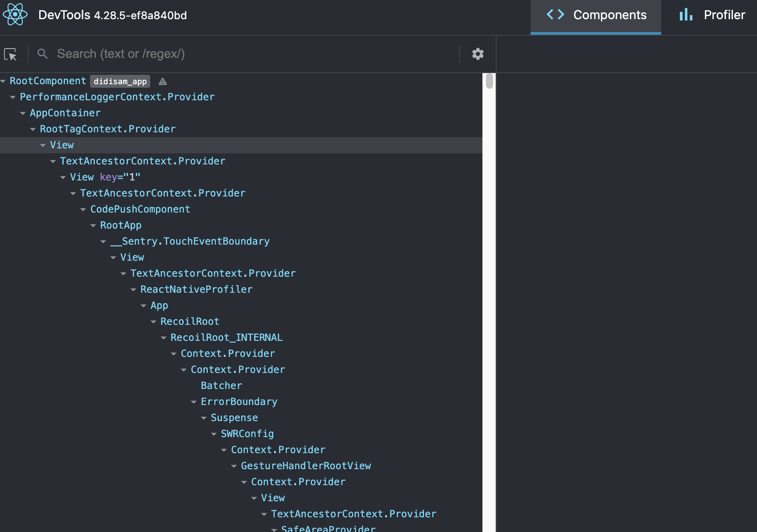Select the highlighted View component
This screenshot has height=532, width=757.
coord(62,145)
